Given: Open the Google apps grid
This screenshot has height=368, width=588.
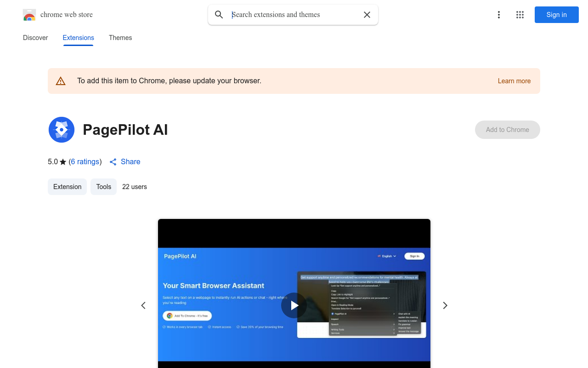Looking at the screenshot, I should pyautogui.click(x=520, y=15).
